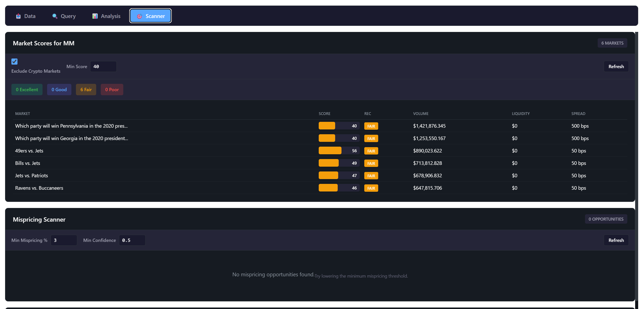Select the Bills vs. Jets market
This screenshot has height=309, width=644.
[x=320, y=163]
